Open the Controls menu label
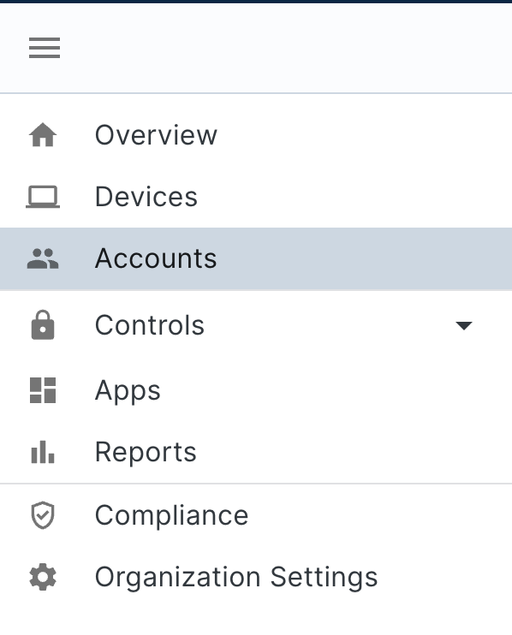 [149, 325]
